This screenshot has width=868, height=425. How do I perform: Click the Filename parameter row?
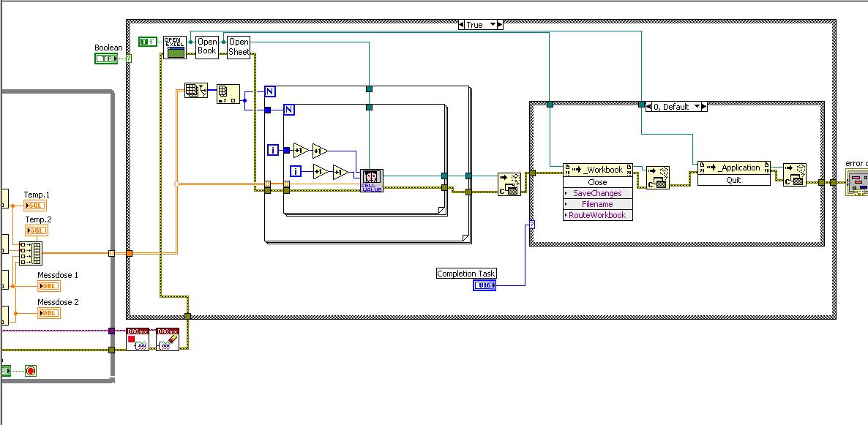[x=597, y=204]
